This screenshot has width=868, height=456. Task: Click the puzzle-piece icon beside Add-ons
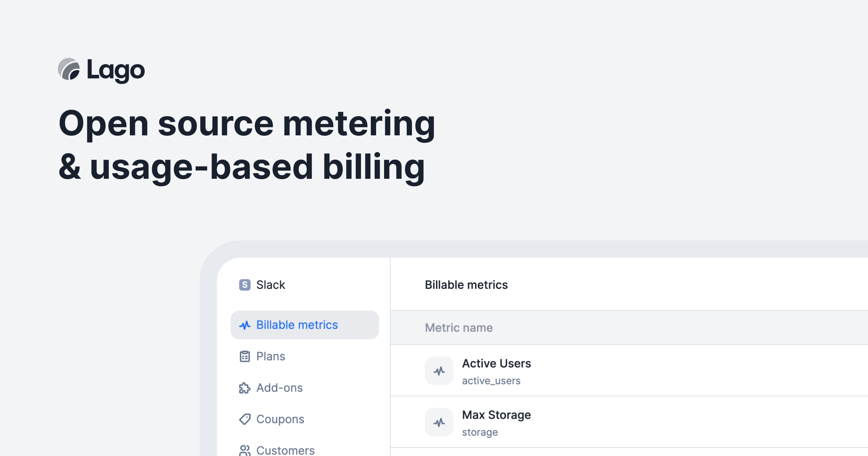(245, 388)
